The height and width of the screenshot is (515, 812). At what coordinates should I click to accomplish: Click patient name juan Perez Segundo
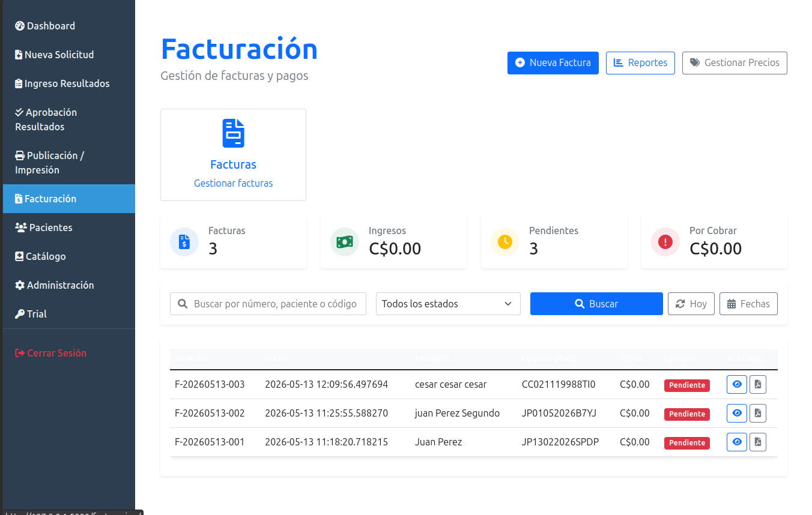457,413
